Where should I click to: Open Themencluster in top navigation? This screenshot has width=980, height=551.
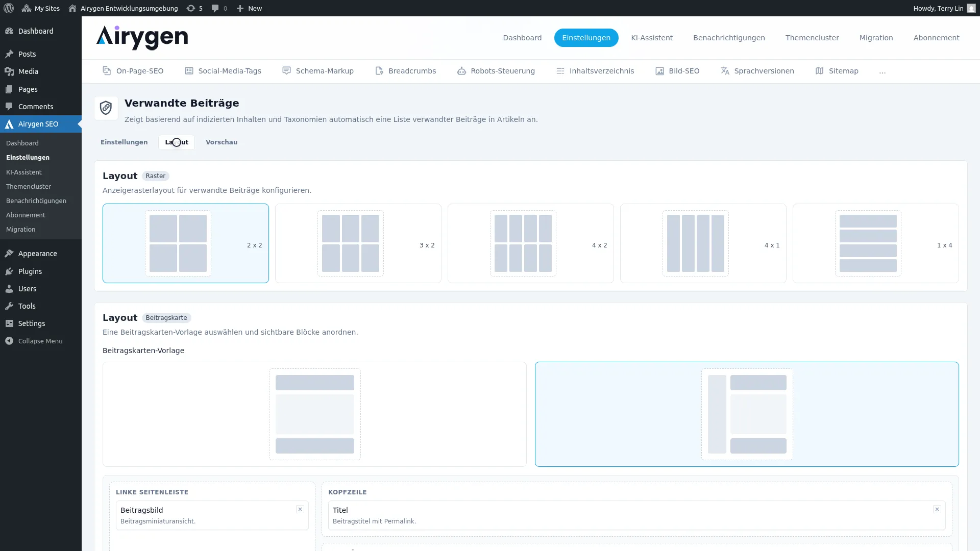coord(812,38)
